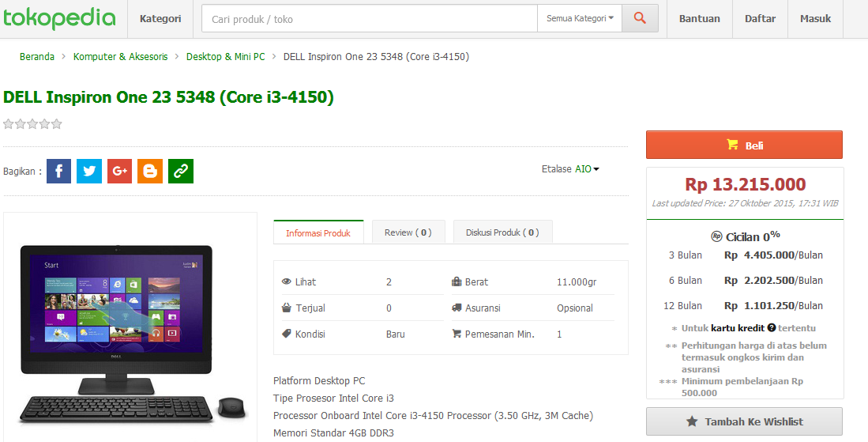Click the price Rp 13.215.000
Viewport: 868px width, 442px height.
pos(745,184)
